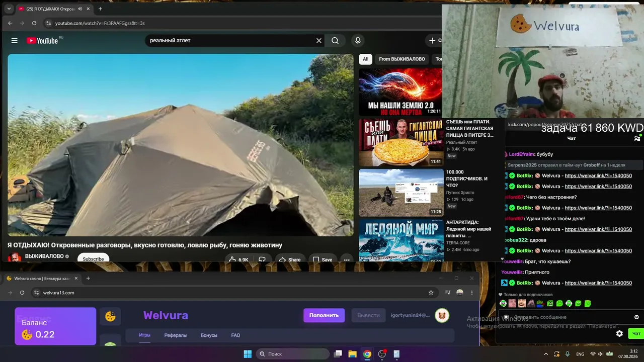Viewport: 644px width, 362px height.
Task: Open the ЛЕДЯНОЙ МИР Antarctica thumbnail
Action: tap(400, 240)
